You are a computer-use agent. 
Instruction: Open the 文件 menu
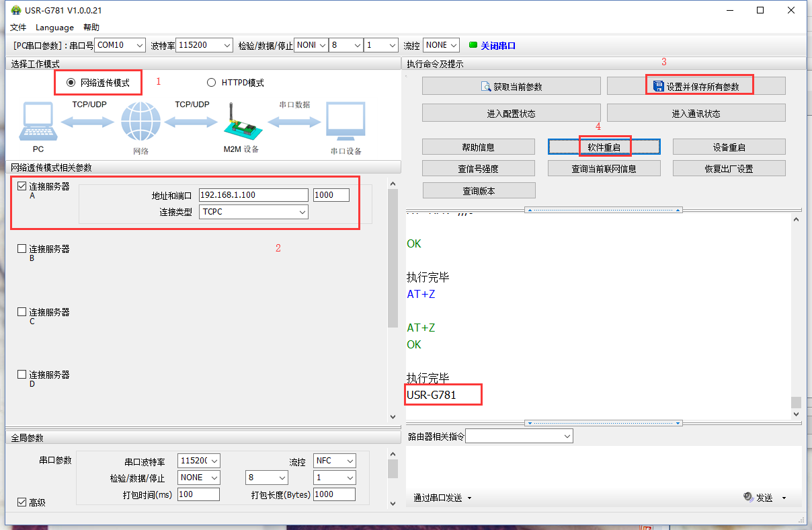(x=18, y=28)
